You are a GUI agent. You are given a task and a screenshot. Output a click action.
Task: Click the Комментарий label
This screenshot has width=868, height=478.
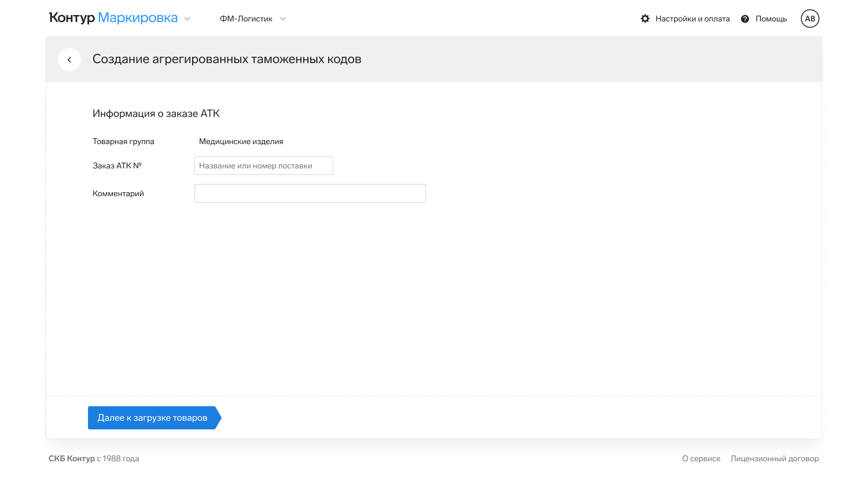coord(118,193)
